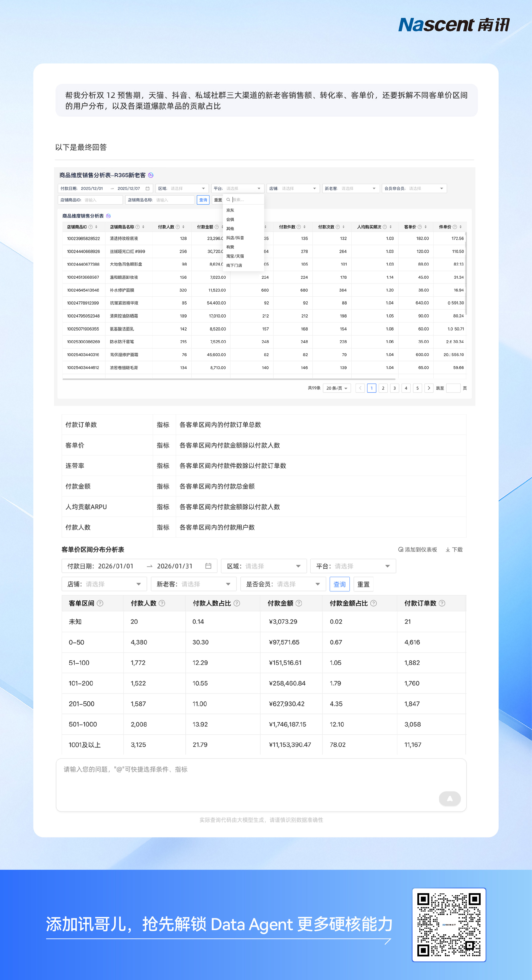Expand the lower 新老客 dropdown
This screenshot has width=532, height=980.
194,584
